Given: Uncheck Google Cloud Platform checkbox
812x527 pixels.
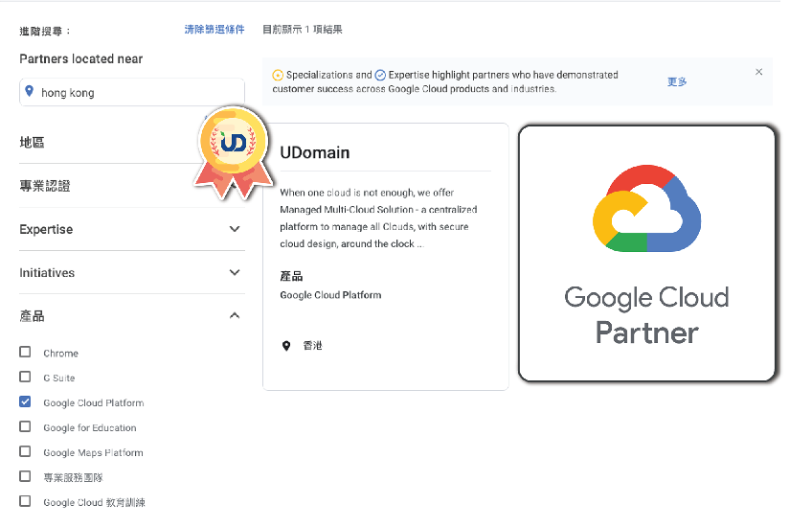Looking at the screenshot, I should pyautogui.click(x=25, y=401).
